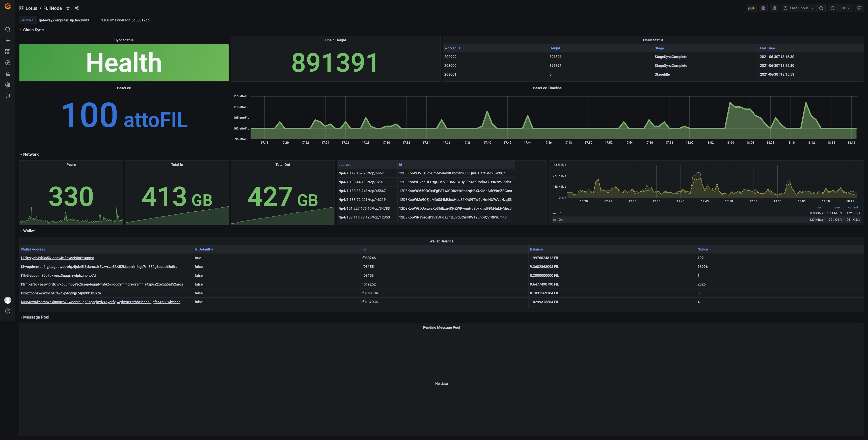Click the share dashboard icon
This screenshot has width=868, height=440.
[x=77, y=8]
